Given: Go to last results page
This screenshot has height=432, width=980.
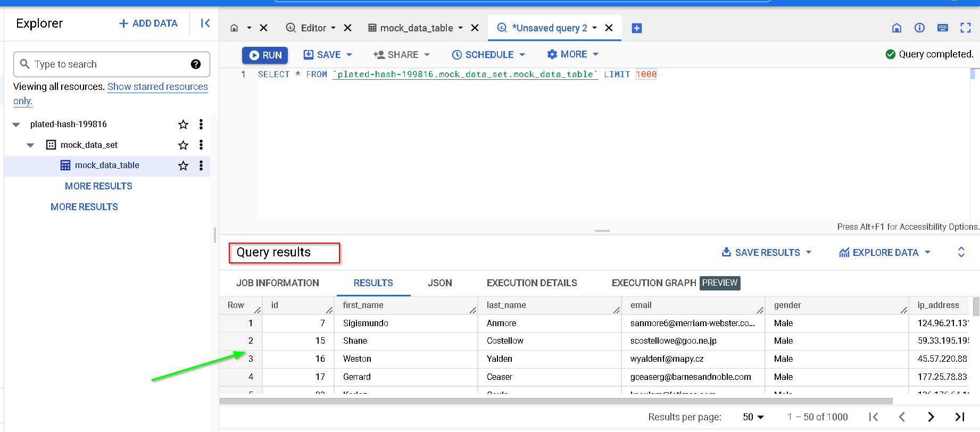Looking at the screenshot, I should click(960, 417).
